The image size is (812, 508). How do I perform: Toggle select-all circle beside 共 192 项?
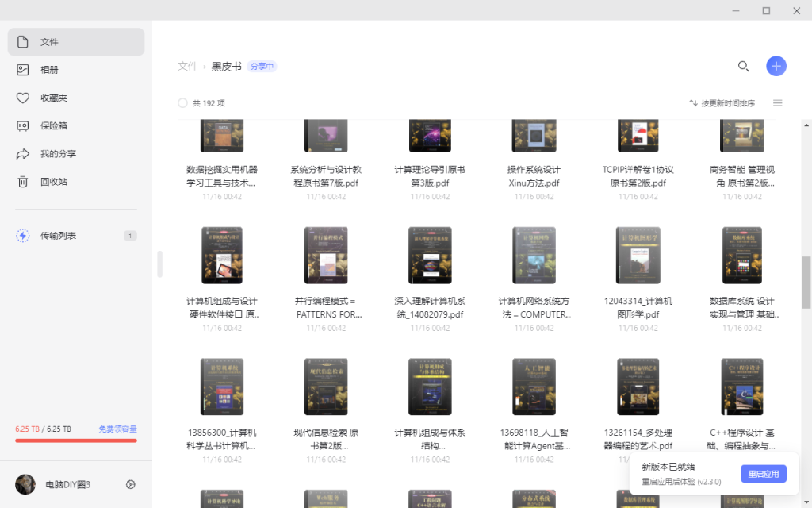point(182,103)
